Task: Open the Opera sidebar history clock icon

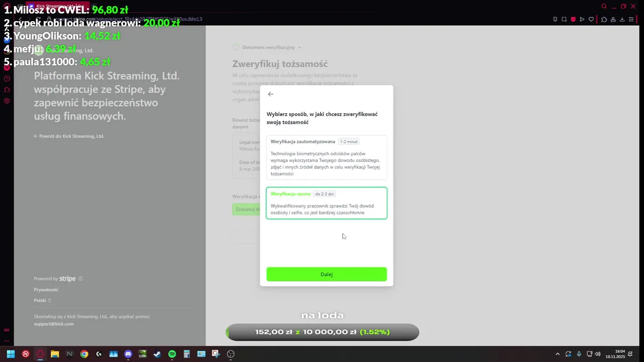Action: [x=7, y=78]
